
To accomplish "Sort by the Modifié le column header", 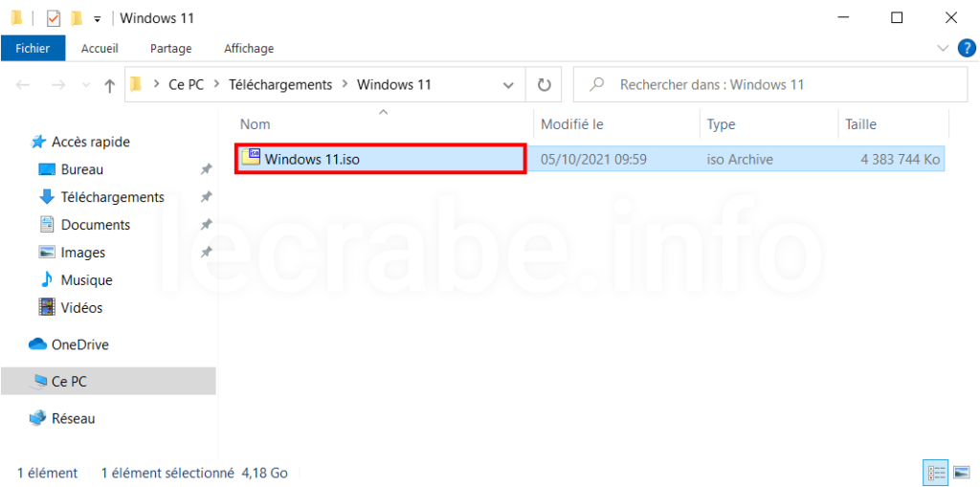I will pyautogui.click(x=572, y=124).
